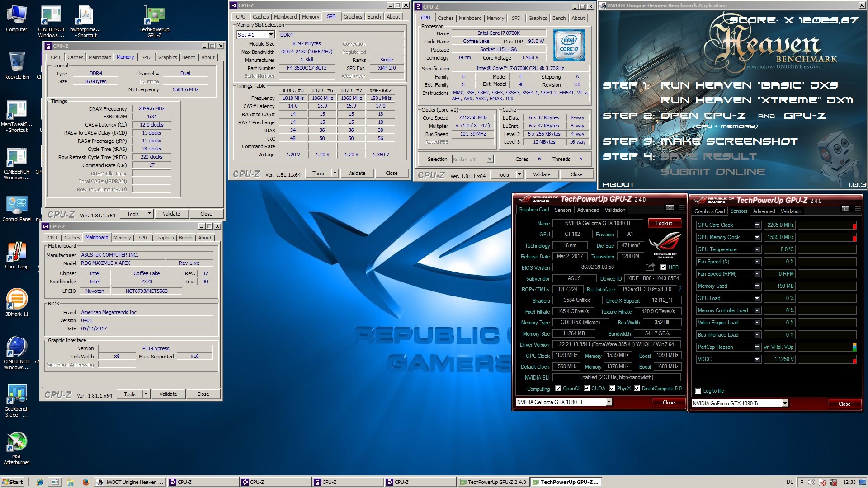Open Bench tab in Mainboard CPU-Z window

[x=185, y=238]
